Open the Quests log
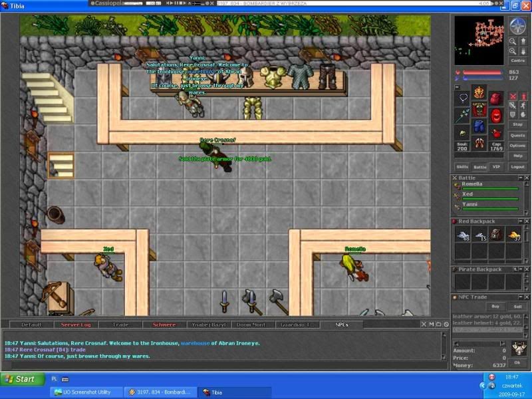 pos(518,136)
